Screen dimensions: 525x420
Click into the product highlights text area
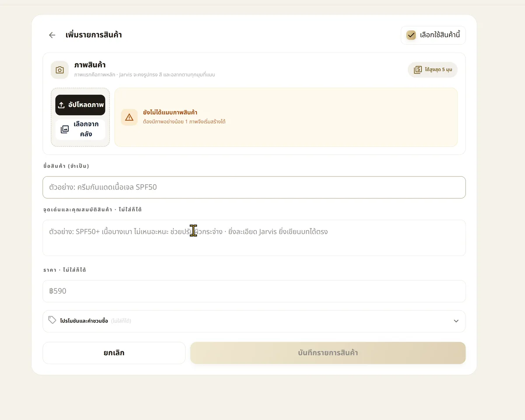tap(254, 238)
